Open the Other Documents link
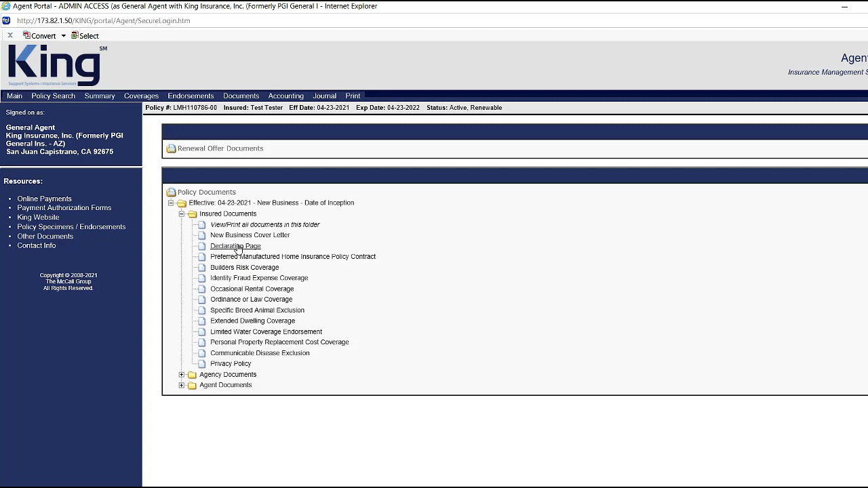This screenshot has height=488, width=868. 45,236
